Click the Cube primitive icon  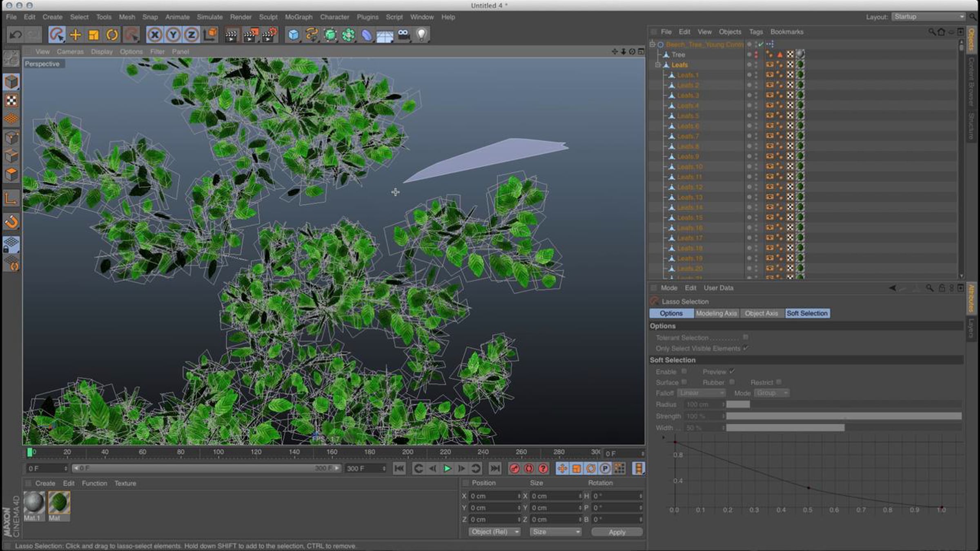pos(293,35)
